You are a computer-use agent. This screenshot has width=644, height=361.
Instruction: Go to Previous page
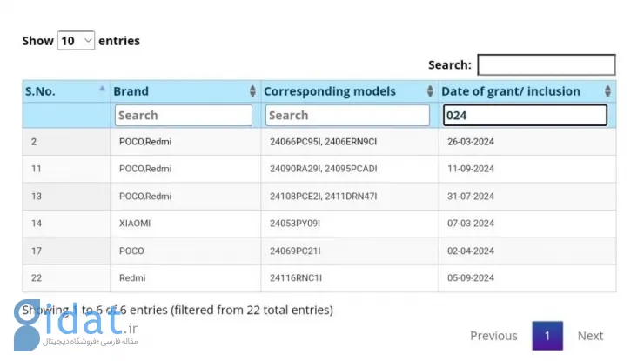(493, 336)
